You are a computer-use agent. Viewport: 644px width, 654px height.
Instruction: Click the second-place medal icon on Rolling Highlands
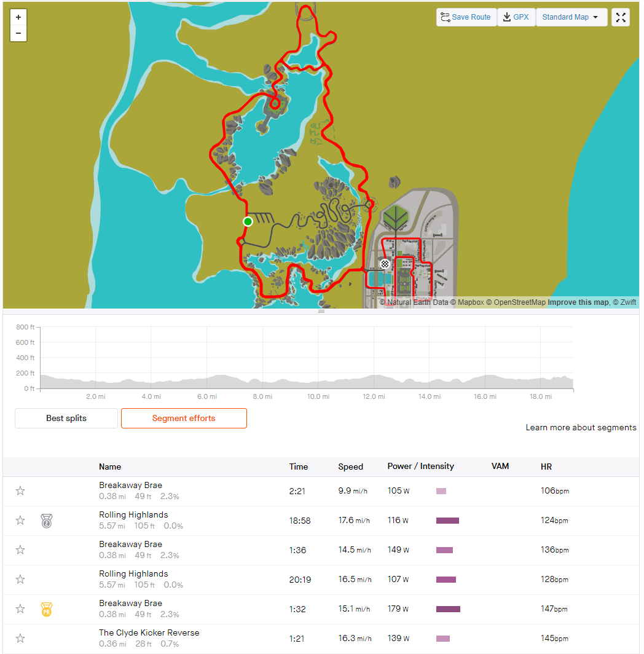coord(47,521)
